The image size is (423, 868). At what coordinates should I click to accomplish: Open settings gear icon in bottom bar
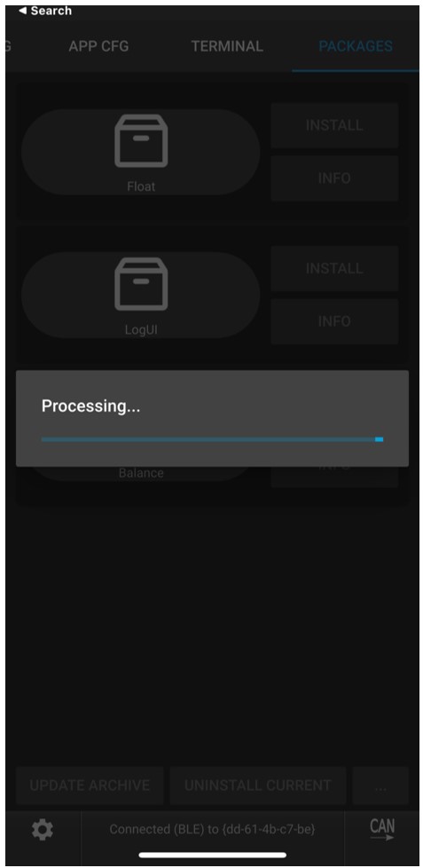[x=43, y=829]
